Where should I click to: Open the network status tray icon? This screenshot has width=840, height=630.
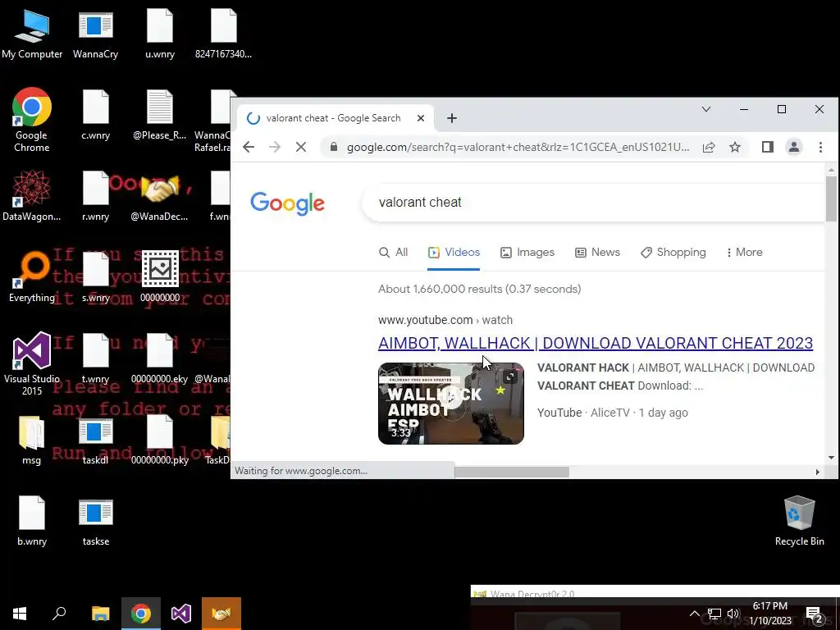click(x=714, y=614)
